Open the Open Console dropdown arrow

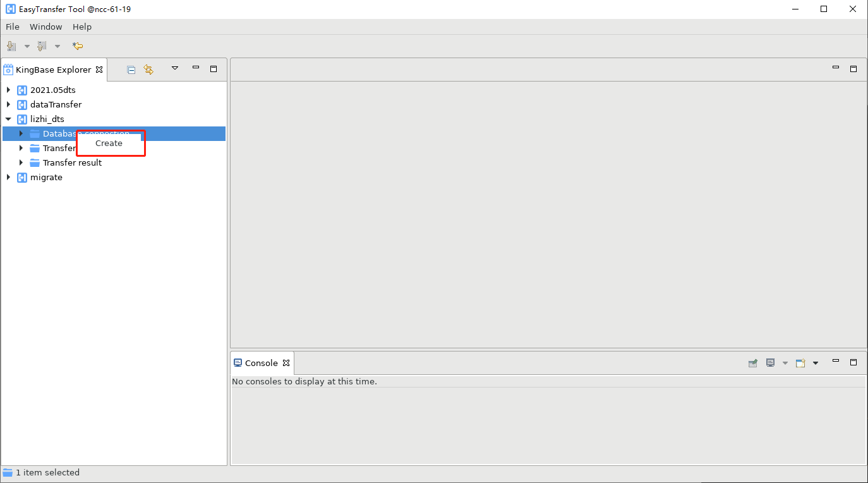tap(816, 363)
